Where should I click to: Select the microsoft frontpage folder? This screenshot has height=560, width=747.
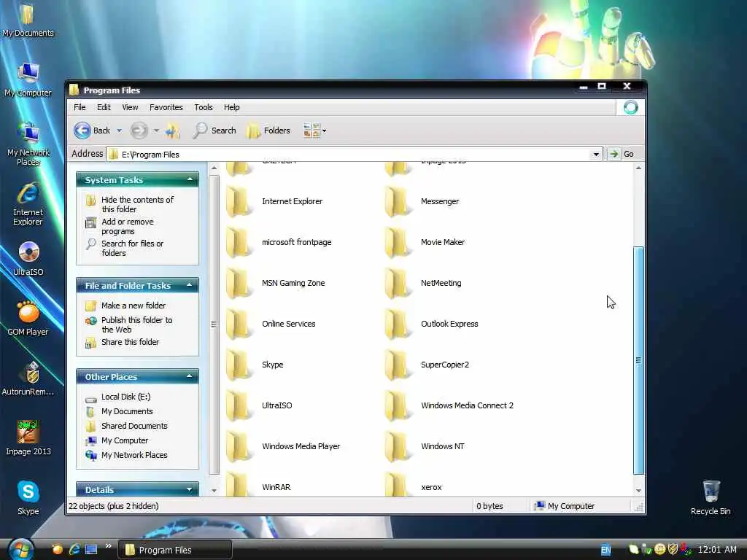pos(279,242)
